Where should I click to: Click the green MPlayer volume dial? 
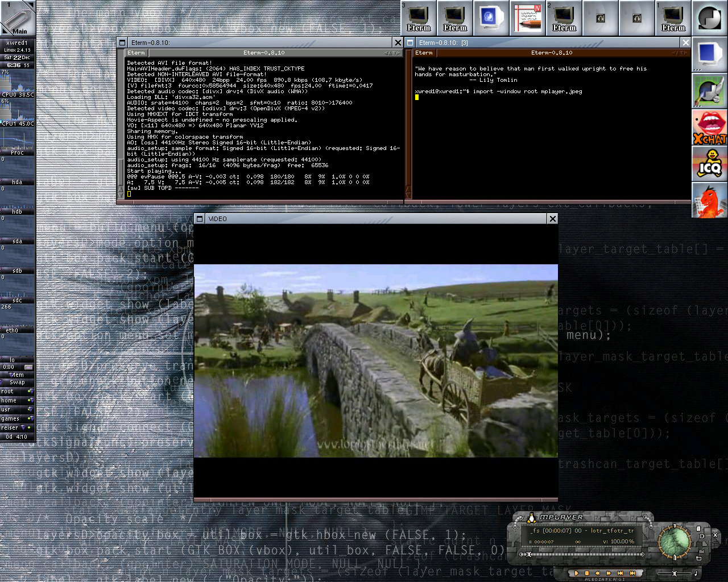[x=675, y=541]
